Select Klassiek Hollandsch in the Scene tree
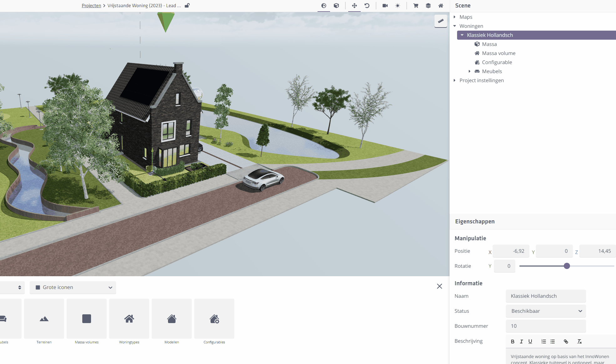 (490, 35)
